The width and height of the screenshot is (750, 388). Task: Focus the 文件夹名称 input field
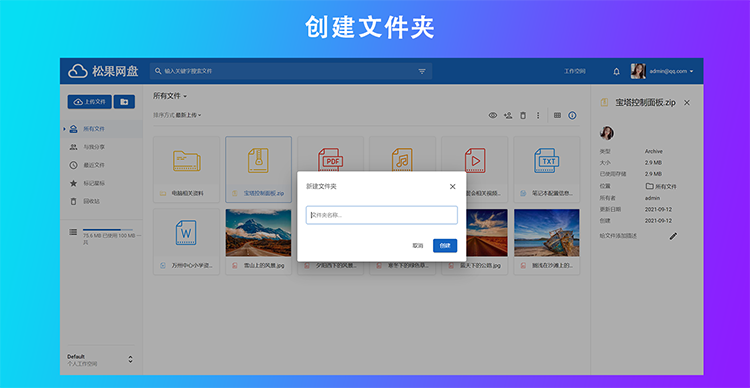382,215
